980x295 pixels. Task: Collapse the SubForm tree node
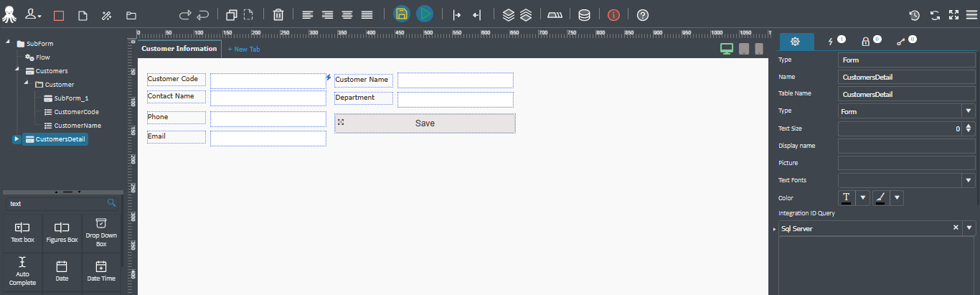(8, 43)
